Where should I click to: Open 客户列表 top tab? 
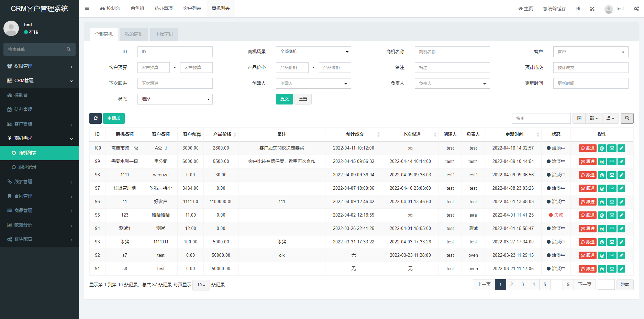click(x=192, y=9)
